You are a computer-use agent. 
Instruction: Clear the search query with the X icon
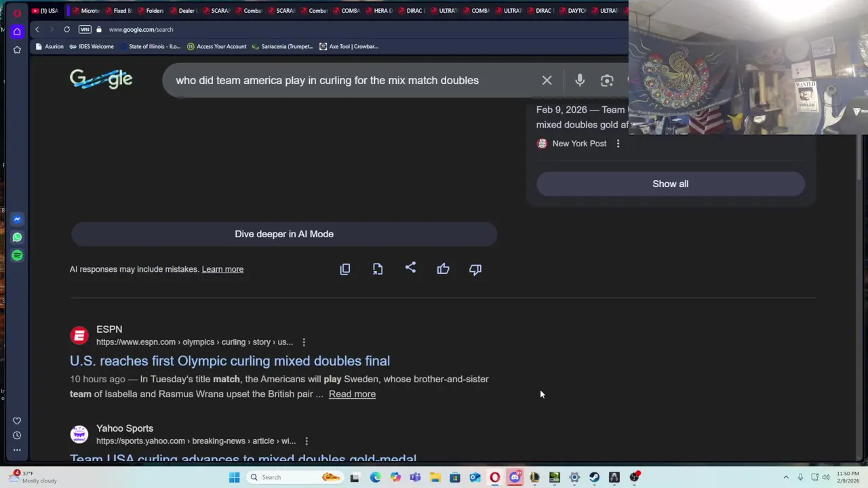(x=547, y=80)
